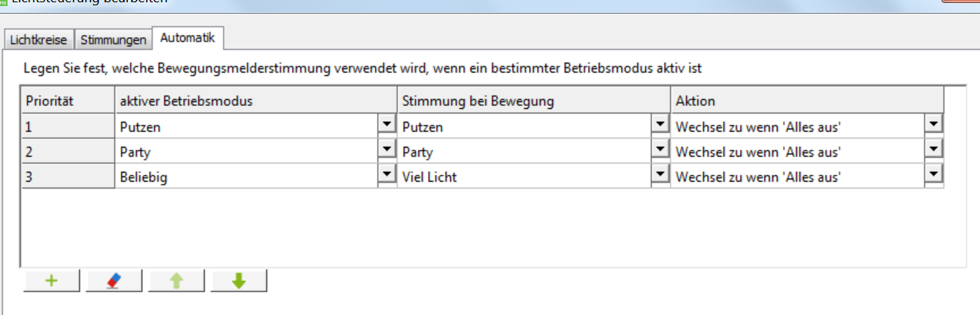980x315 pixels.
Task: Open Aktion dropdown in priority 3 row
Action: pyautogui.click(x=934, y=175)
